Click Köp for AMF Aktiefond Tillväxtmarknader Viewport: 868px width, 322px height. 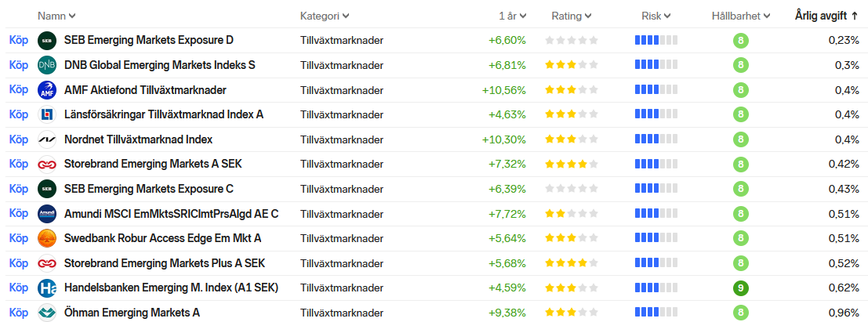pos(18,90)
